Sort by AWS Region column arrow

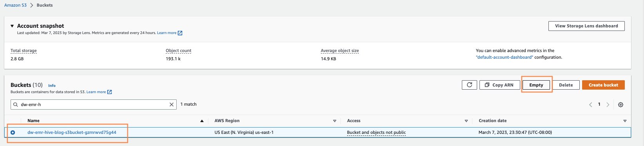click(335, 121)
